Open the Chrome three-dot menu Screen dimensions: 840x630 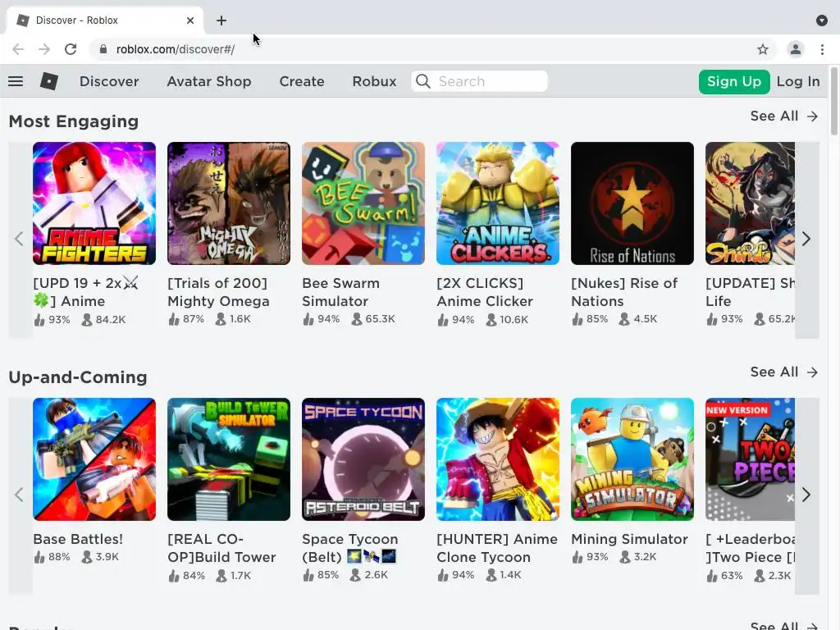click(x=822, y=49)
